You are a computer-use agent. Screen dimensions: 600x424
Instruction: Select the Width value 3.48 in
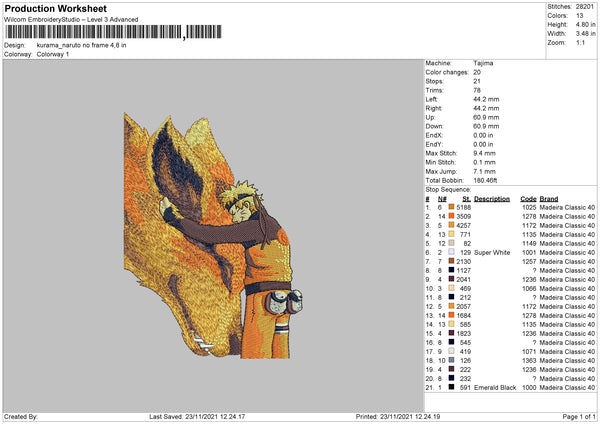585,34
